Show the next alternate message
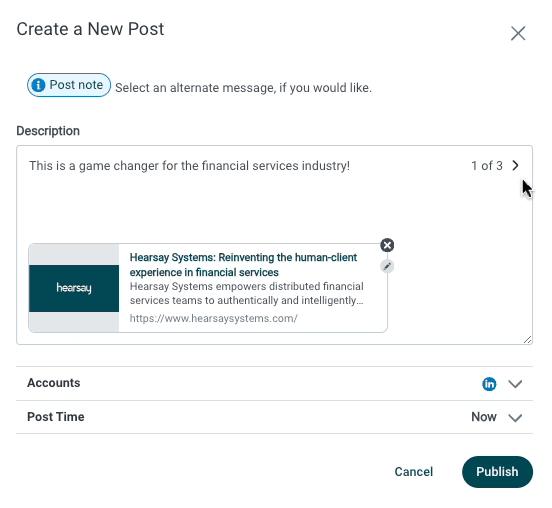This screenshot has height=508, width=552. 515,165
